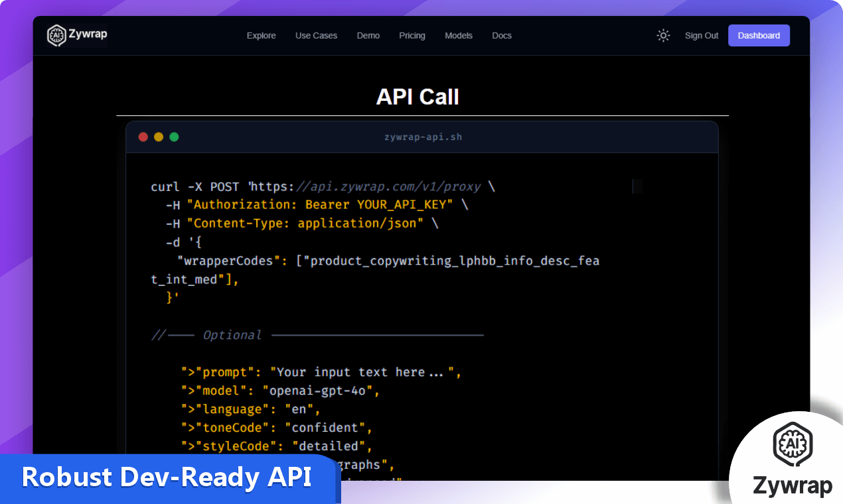843x504 pixels.
Task: Open the Dashboard button
Action: (759, 36)
